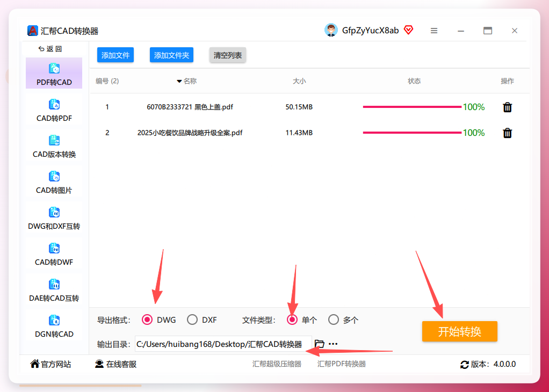Contact 在线客服 support
Viewport: 549px width, 392px height.
click(115, 364)
